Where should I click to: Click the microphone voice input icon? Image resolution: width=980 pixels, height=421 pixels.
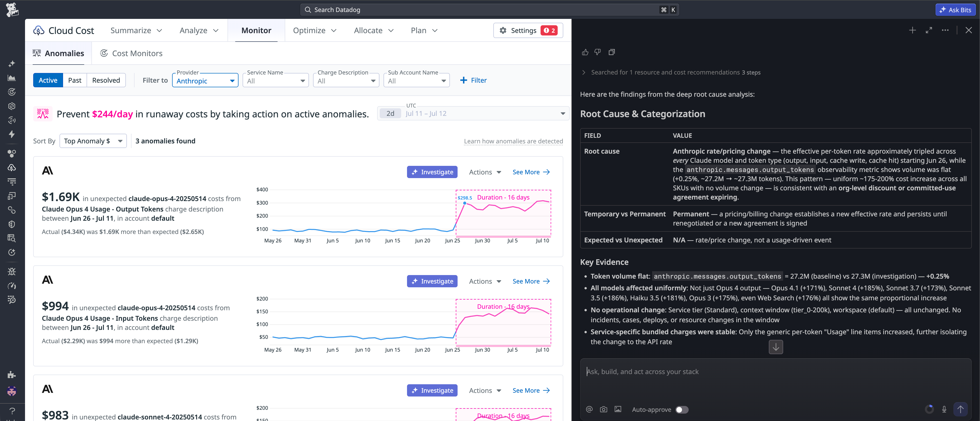tap(944, 410)
